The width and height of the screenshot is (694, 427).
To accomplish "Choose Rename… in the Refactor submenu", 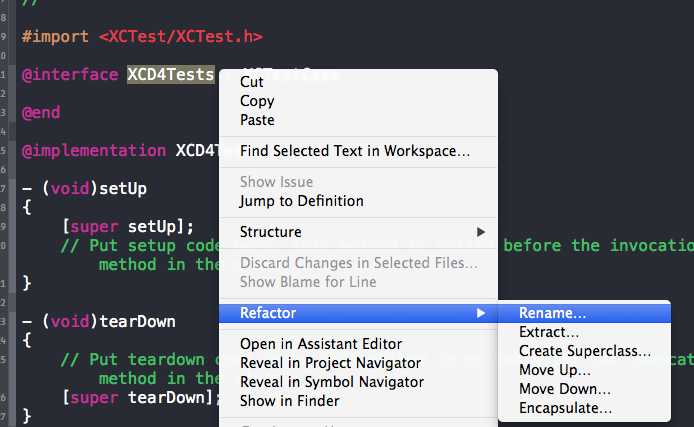I will 552,313.
